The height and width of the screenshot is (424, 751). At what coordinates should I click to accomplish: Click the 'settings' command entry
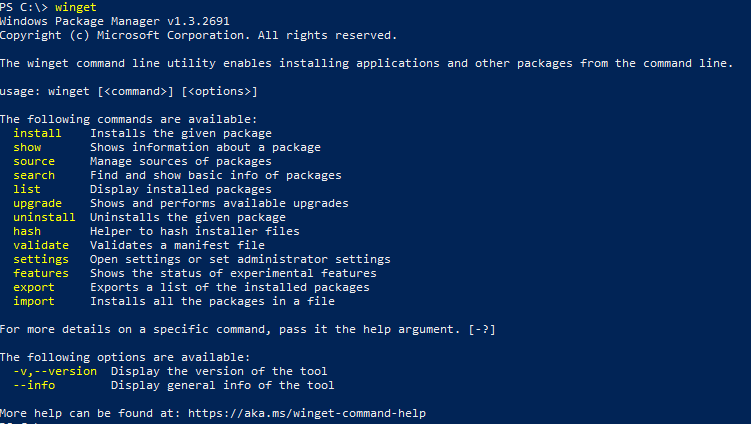click(x=41, y=260)
